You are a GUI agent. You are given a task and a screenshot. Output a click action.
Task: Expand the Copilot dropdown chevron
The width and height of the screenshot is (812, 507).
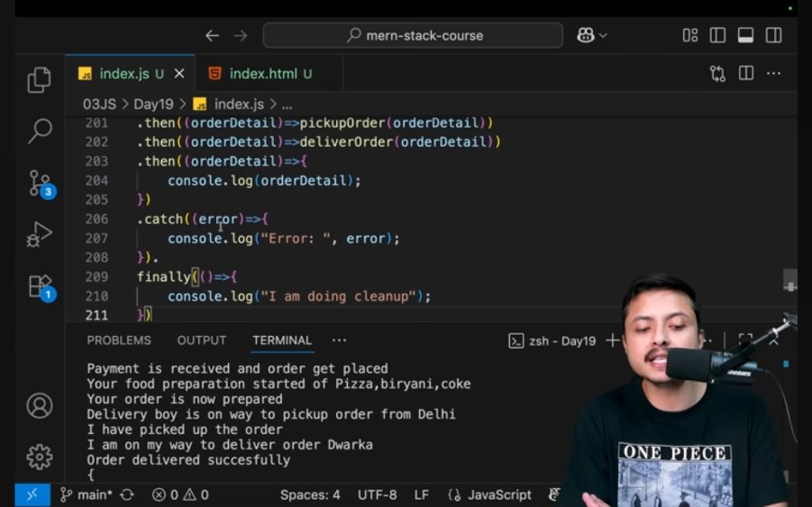pyautogui.click(x=603, y=36)
